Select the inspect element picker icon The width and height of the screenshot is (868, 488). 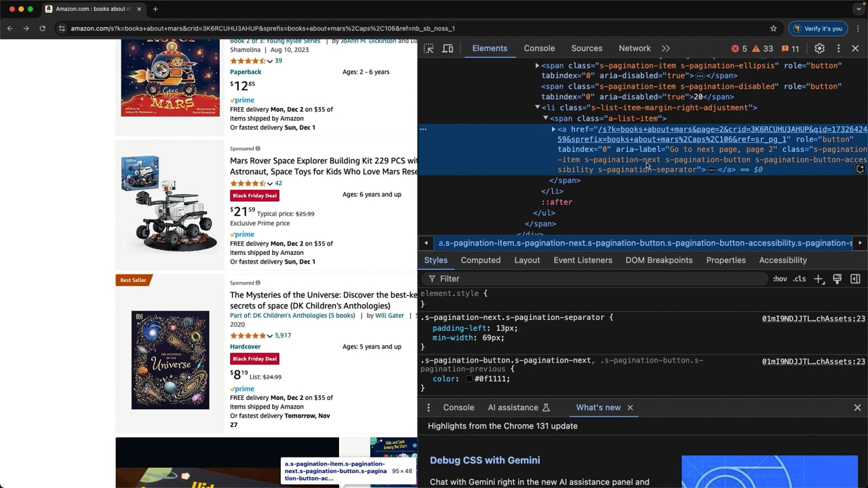(429, 49)
